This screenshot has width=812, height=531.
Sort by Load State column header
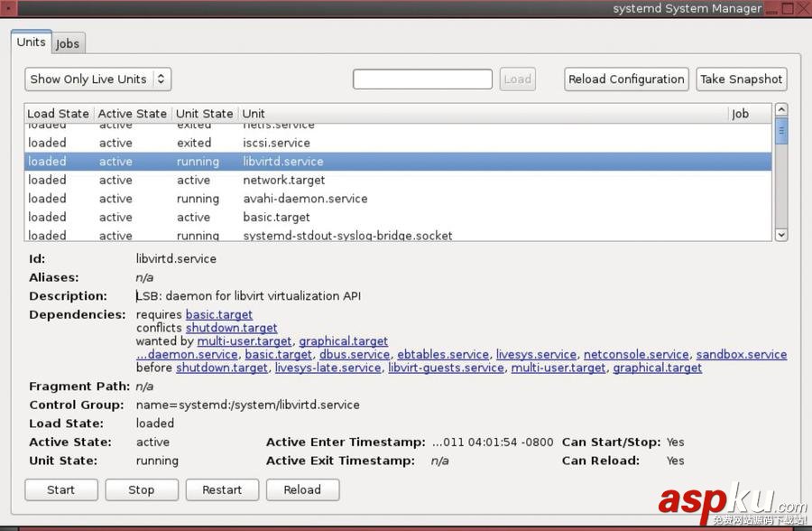58,114
